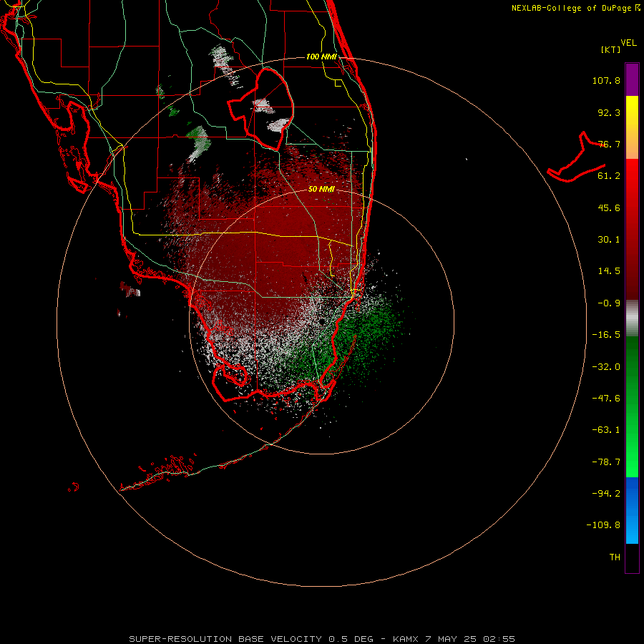Pick the purple segment of the color bar
Screen dimensions: 644x644
[632, 79]
